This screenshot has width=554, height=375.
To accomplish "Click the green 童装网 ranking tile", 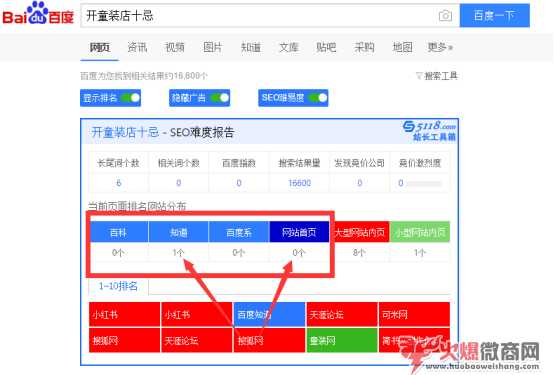I will coord(342,340).
